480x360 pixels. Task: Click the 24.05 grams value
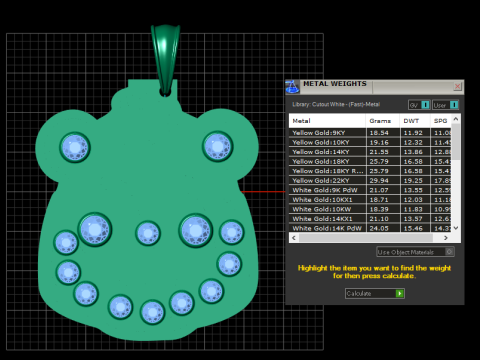[x=379, y=228]
